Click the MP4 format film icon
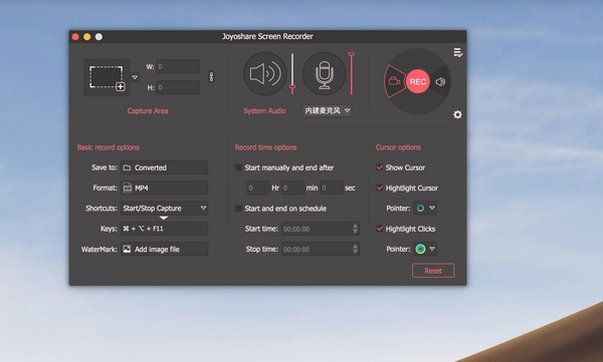Screen dimensions: 603x362 127,188
